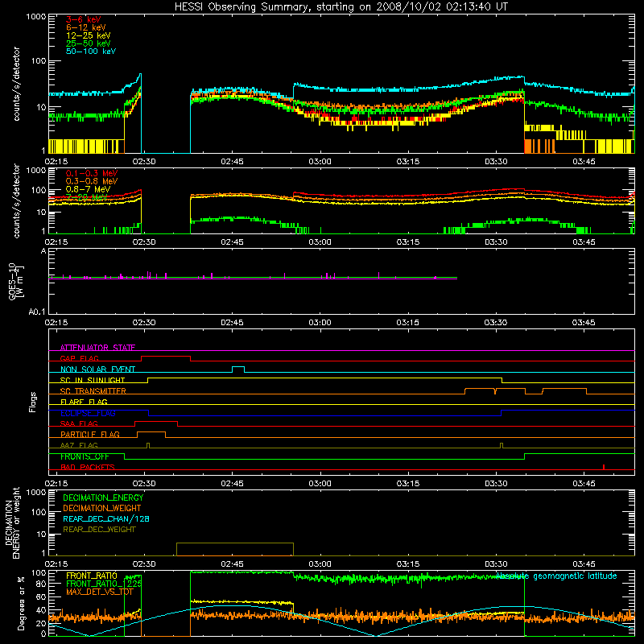644x644 pixels.
Task: Select the DECIMATION ENERGY or weight axis title
Action: point(12,522)
